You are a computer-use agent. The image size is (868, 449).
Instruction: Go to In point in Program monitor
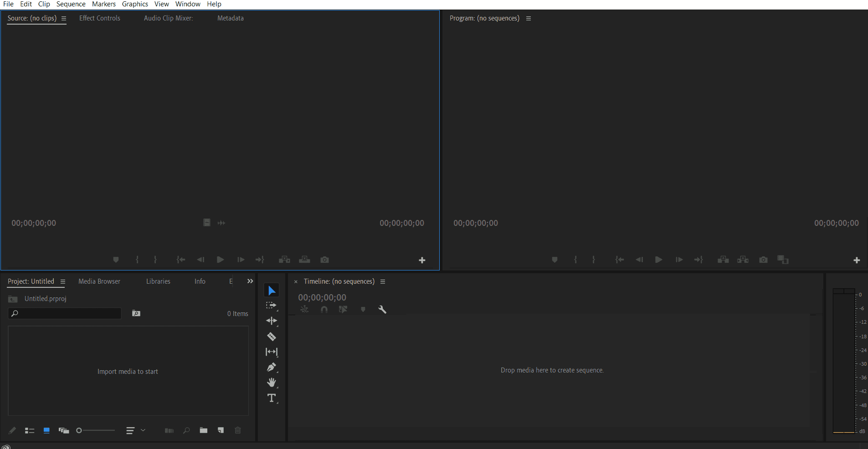tap(620, 260)
